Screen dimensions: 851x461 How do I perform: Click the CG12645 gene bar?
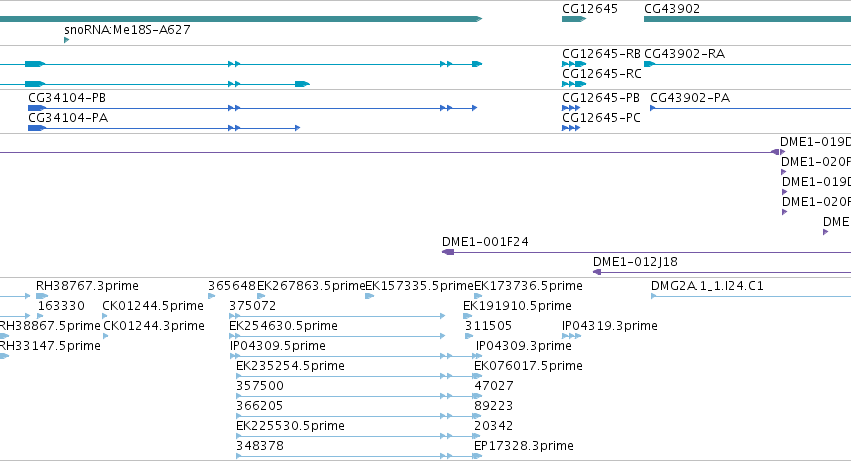pyautogui.click(x=574, y=19)
